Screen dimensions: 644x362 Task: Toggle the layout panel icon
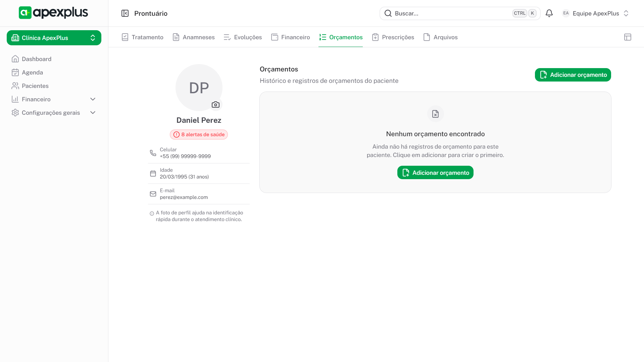pyautogui.click(x=628, y=37)
